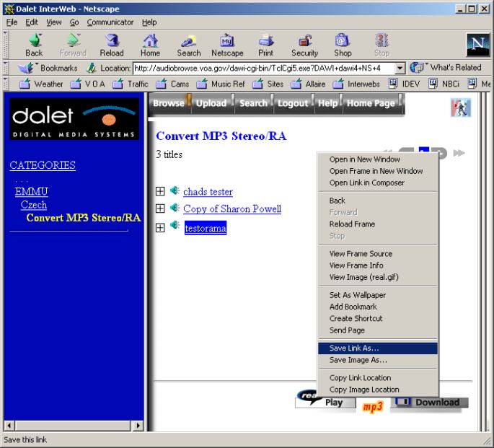Open the File menu
Viewport: 494px width, 448px height.
pos(12,22)
